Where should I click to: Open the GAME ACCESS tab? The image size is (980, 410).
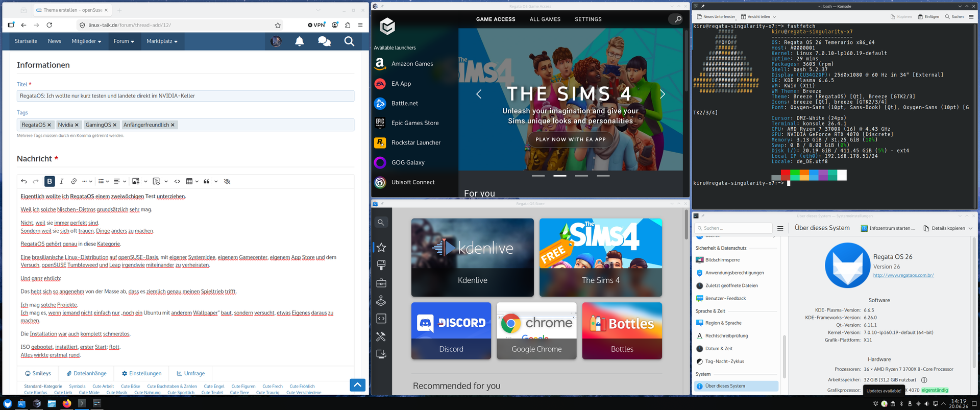[496, 19]
